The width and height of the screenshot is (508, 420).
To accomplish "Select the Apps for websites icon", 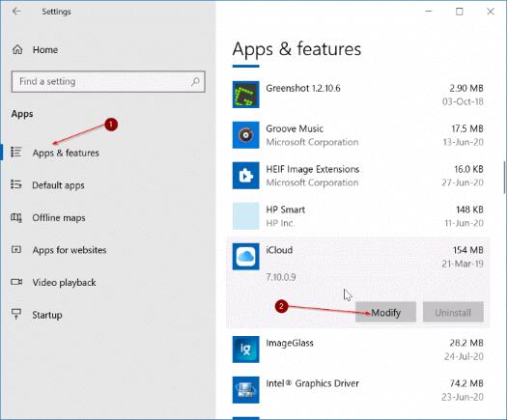I will [x=16, y=250].
